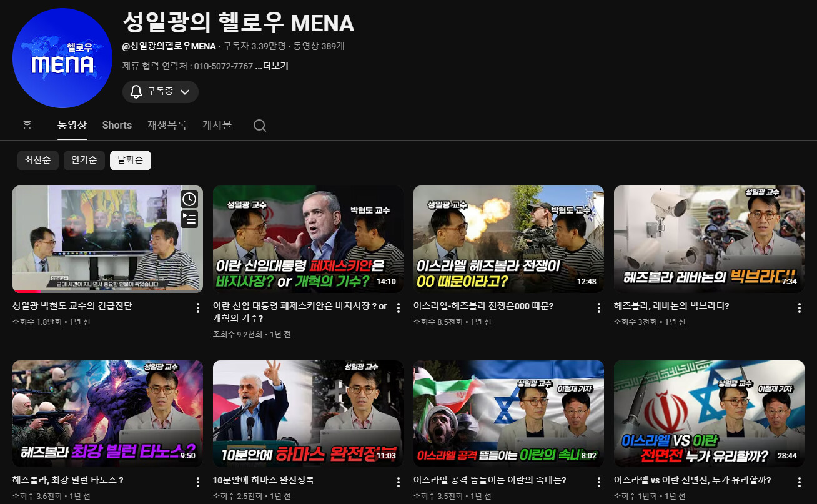Click the video count 동영상 389개

319,46
